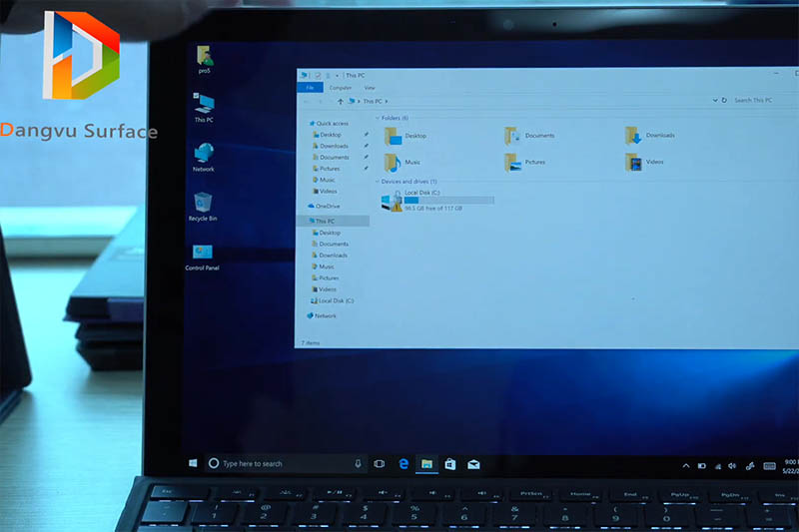Open Mail app from taskbar
The image size is (799, 532).
click(x=473, y=464)
